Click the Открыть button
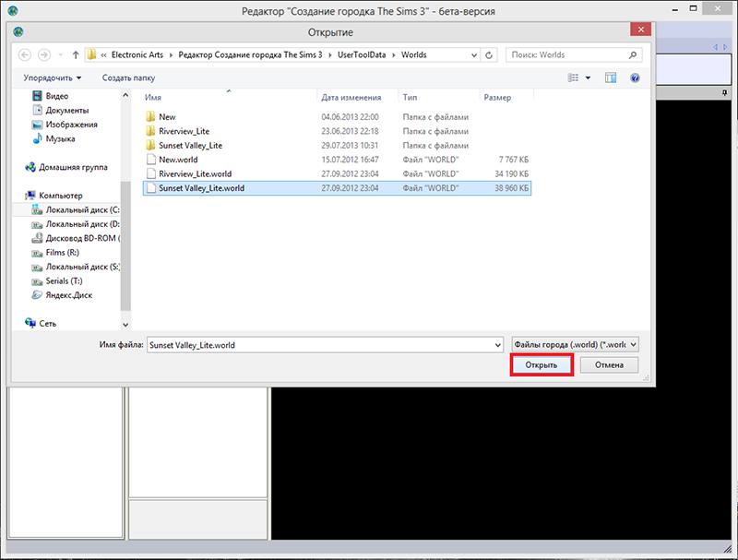The width and height of the screenshot is (738, 560). pos(542,364)
